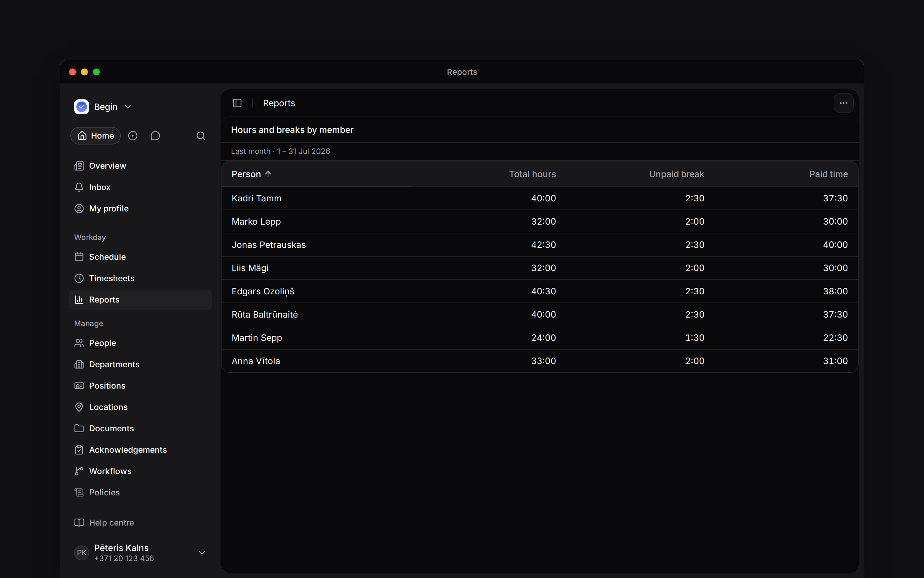This screenshot has height=578, width=924.
Task: Select Reports in the sidebar
Action: 141,300
